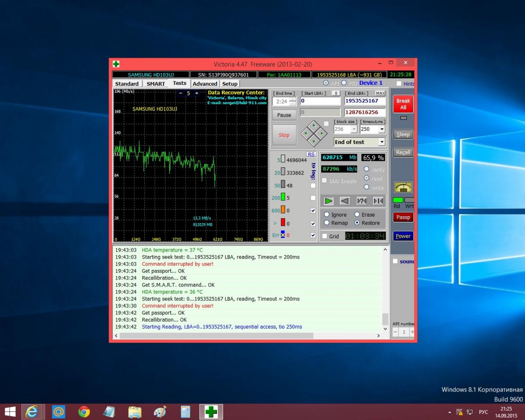525x420 pixels.
Task: Click the Stop button
Action: coord(284,135)
